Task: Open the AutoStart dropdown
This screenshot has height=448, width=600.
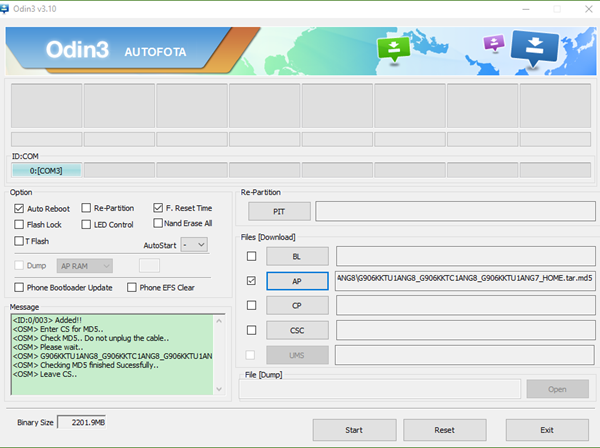Action: click(x=194, y=245)
